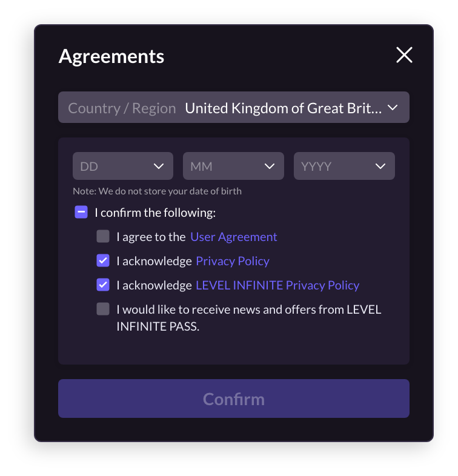
Task: Click the chevron arrow inside the YYYY box
Action: [380, 166]
